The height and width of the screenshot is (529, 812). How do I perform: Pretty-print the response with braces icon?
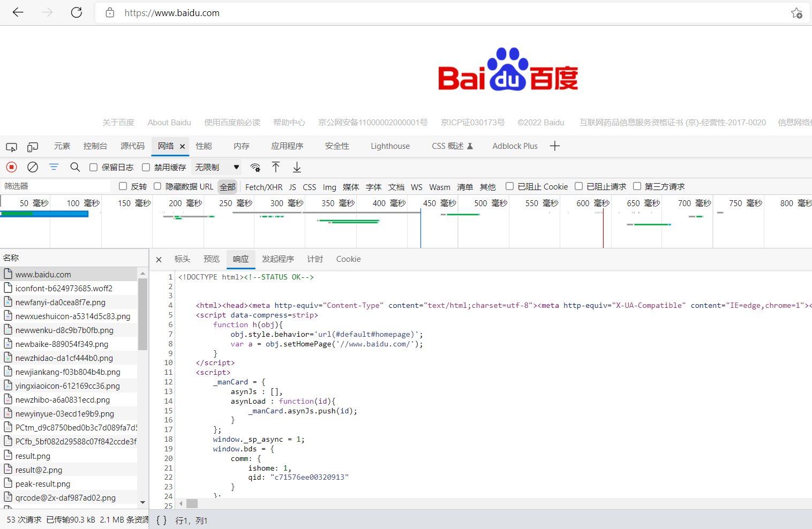point(161,520)
